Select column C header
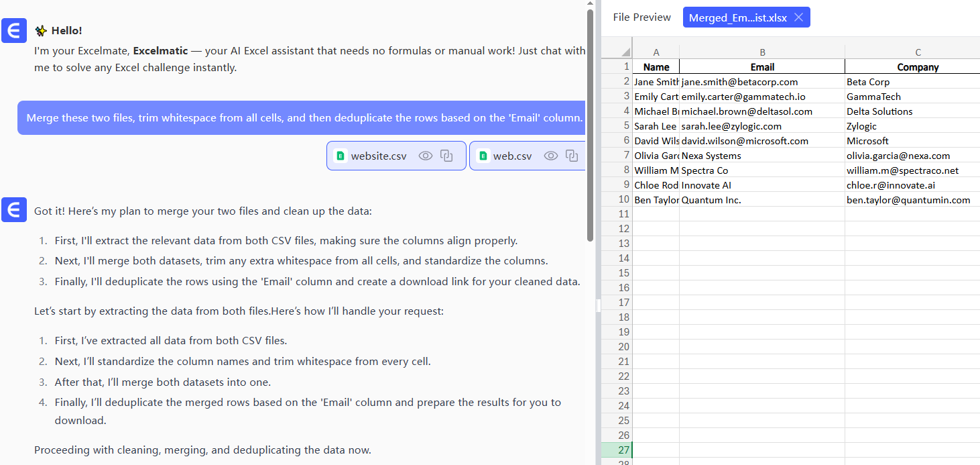Viewport: 980px width, 465px height. [x=917, y=52]
